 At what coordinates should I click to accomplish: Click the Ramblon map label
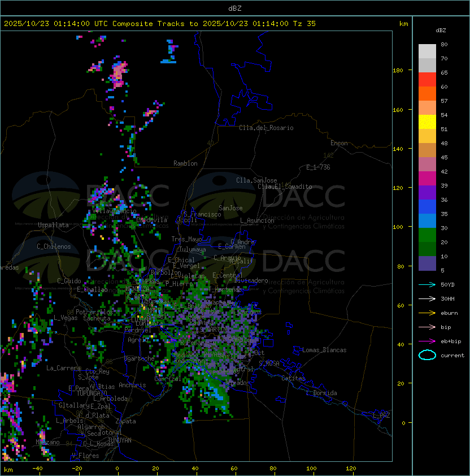point(185,163)
